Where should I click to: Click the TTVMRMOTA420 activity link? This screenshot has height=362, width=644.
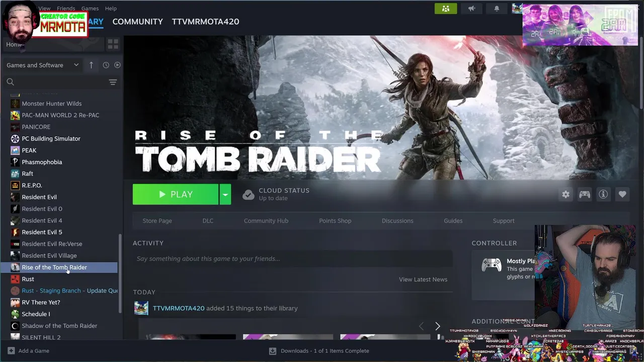[x=179, y=308]
